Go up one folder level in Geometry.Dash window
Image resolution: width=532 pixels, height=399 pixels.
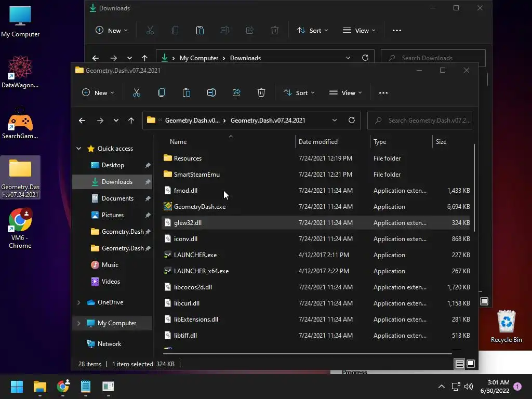[x=131, y=121]
